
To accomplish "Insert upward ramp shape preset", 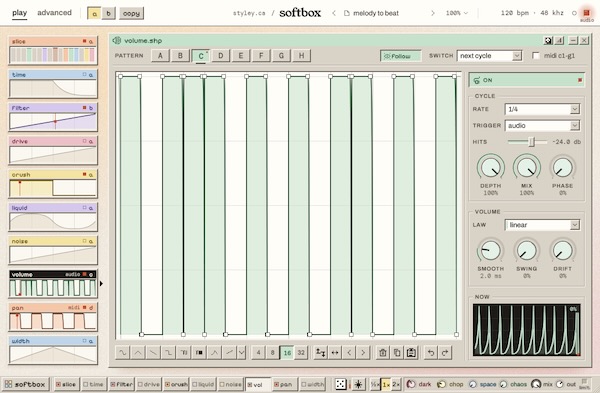I will click(x=230, y=352).
